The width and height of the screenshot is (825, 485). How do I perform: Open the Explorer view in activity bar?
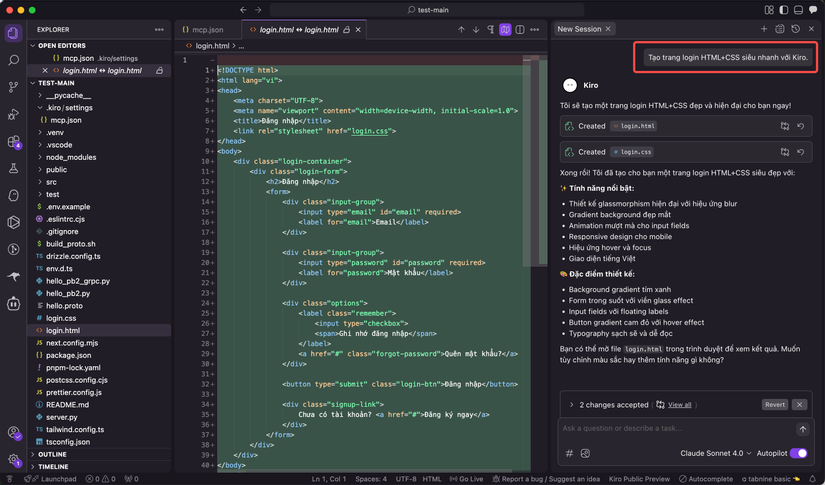click(13, 33)
